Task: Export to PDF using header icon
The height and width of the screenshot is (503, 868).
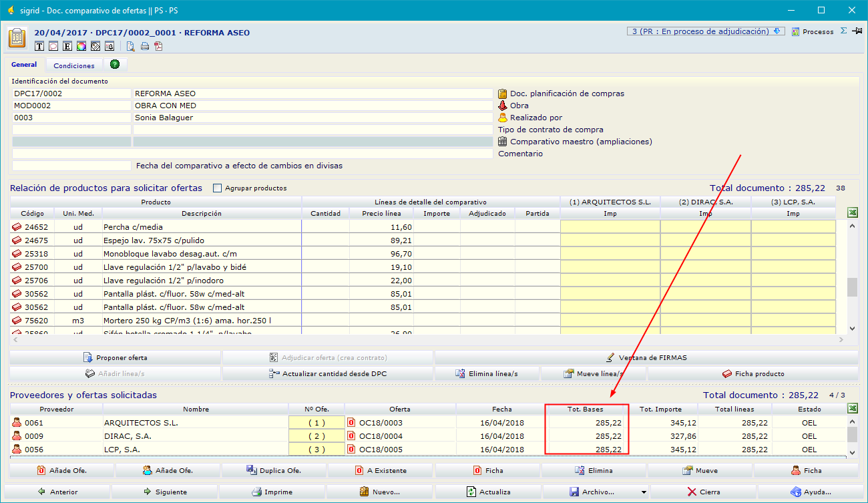Action: click(x=158, y=46)
